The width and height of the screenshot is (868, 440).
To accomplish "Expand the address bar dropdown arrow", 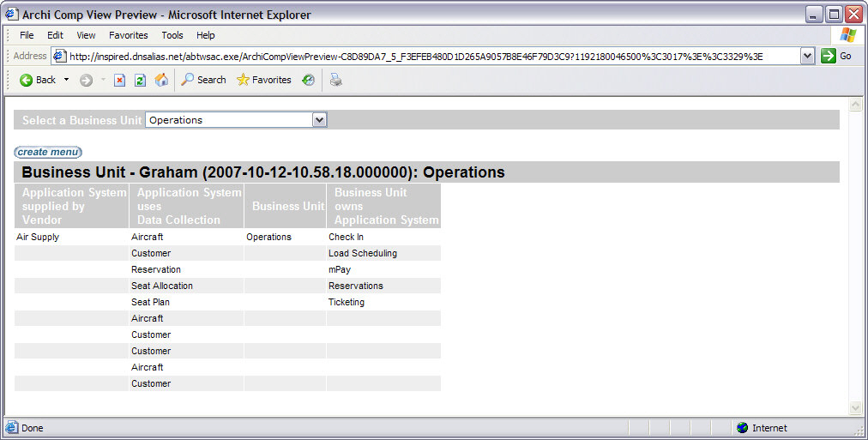I will 807,56.
